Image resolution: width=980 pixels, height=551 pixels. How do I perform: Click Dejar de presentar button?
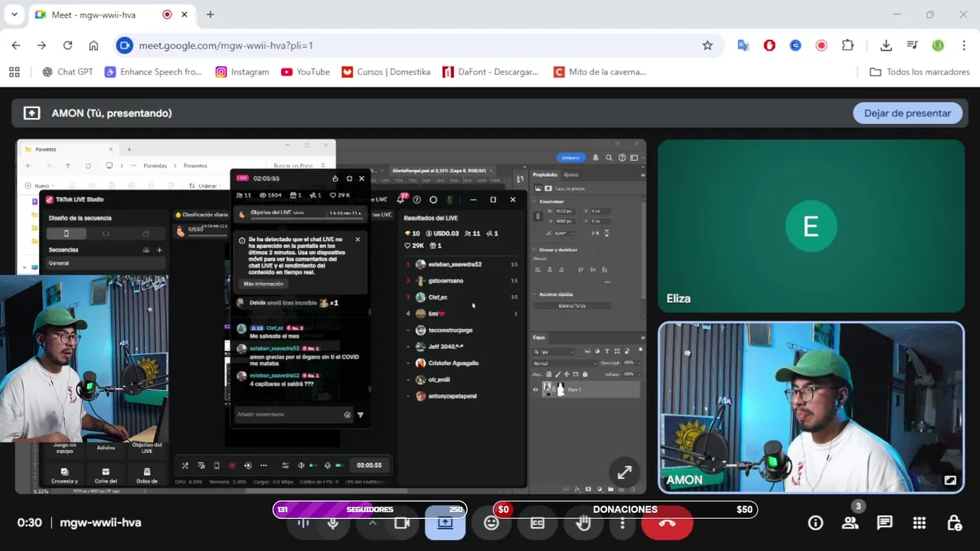click(x=907, y=113)
